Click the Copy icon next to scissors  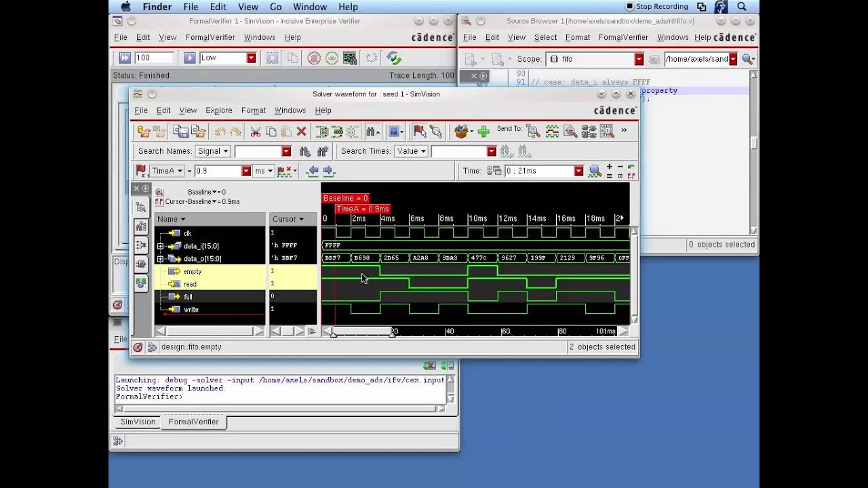click(271, 131)
